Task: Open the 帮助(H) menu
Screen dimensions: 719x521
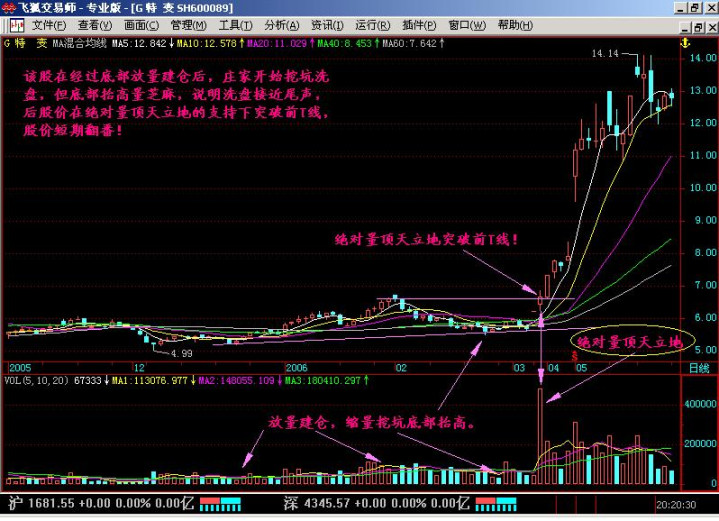Action: tap(515, 25)
